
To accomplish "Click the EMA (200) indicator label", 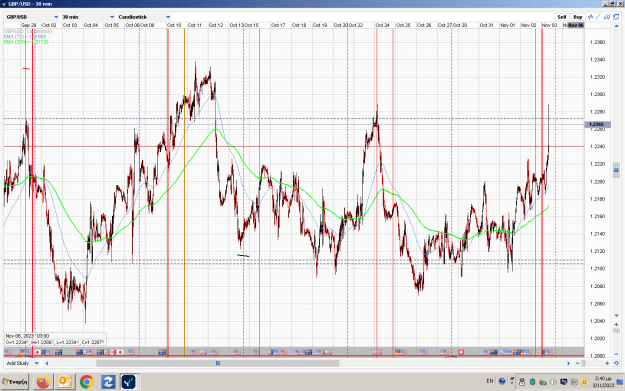I will [x=26, y=42].
